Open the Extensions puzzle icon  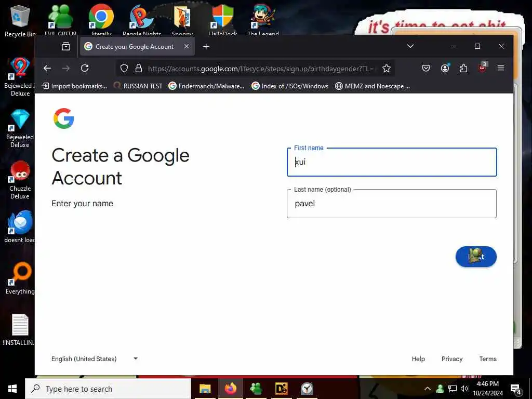click(463, 68)
